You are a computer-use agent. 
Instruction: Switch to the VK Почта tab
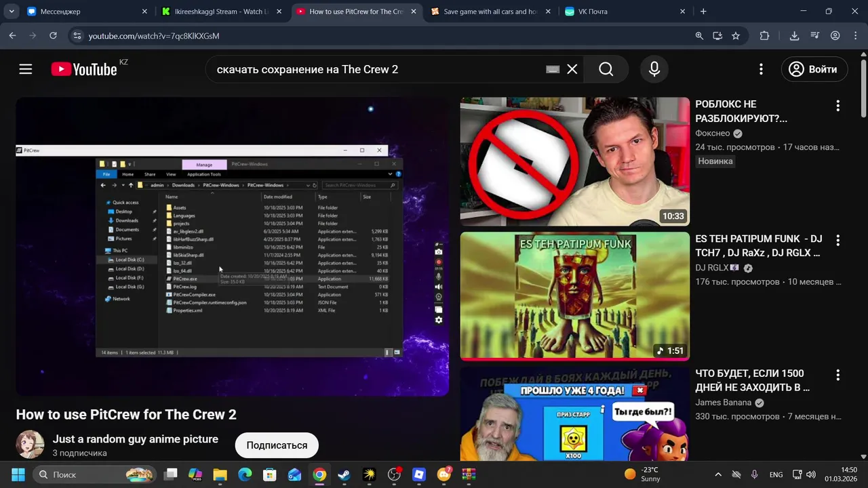[625, 12]
